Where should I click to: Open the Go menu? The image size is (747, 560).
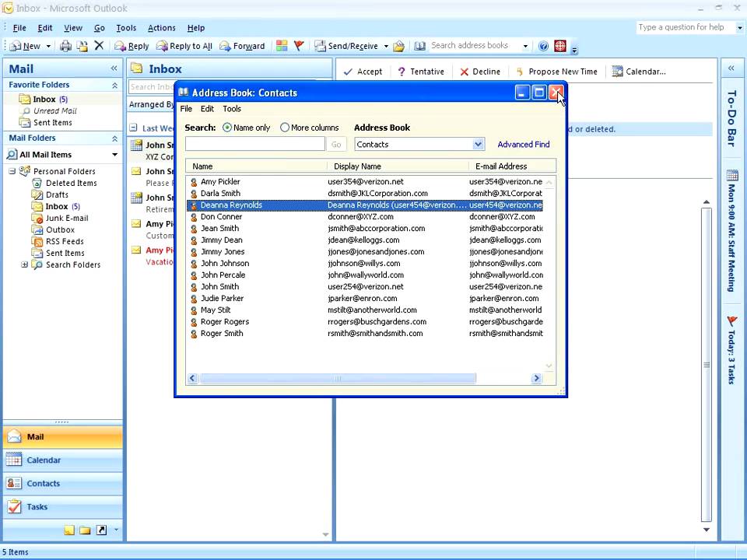click(99, 28)
